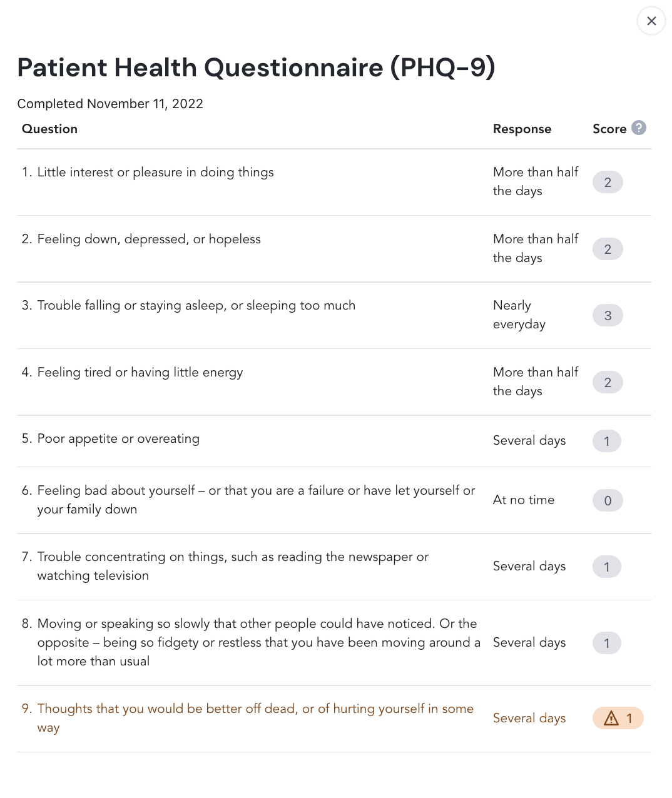The width and height of the screenshot is (672, 798).
Task: Click the score 0 badge for feeling bad
Action: 607,500
